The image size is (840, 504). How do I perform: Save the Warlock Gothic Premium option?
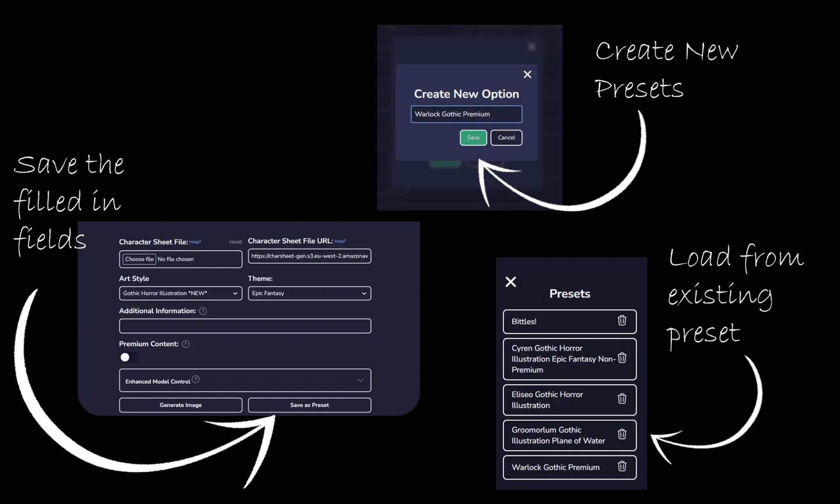(x=473, y=137)
